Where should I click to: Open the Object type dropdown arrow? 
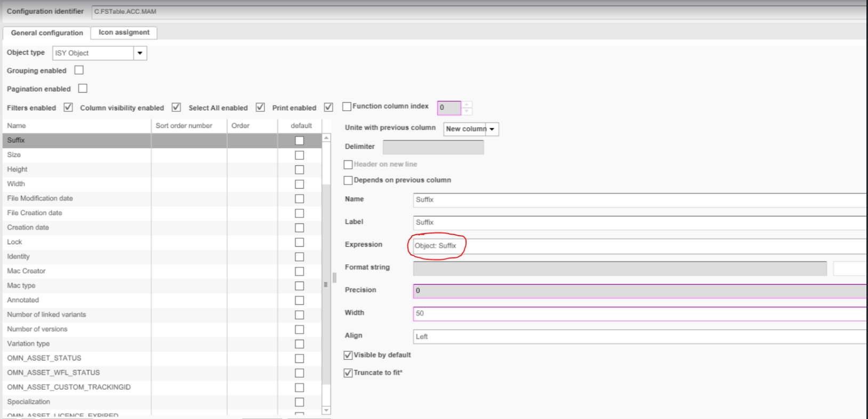pyautogui.click(x=140, y=53)
